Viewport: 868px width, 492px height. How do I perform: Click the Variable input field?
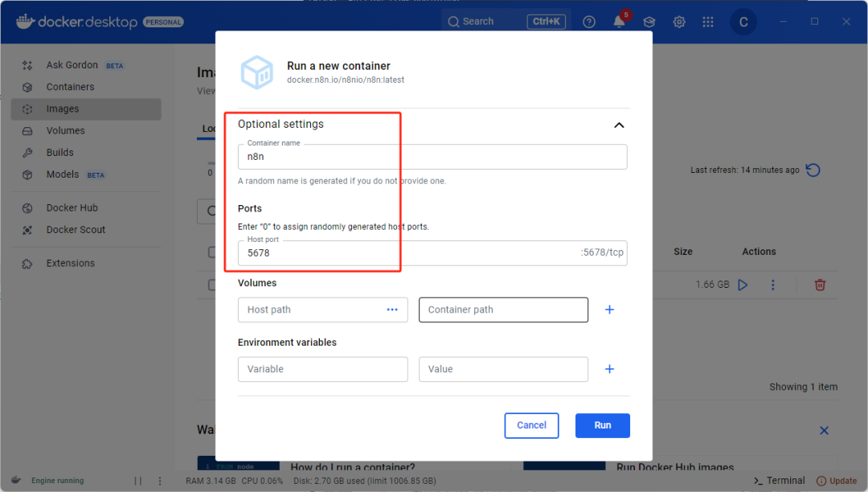coord(323,369)
